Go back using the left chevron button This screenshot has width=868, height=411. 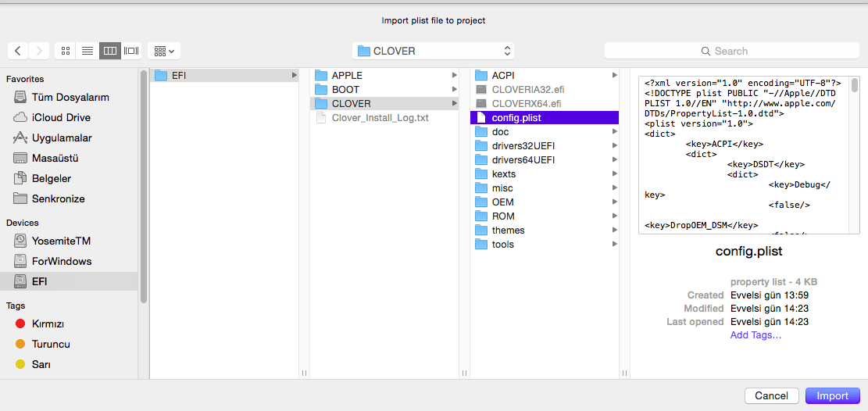[x=18, y=51]
